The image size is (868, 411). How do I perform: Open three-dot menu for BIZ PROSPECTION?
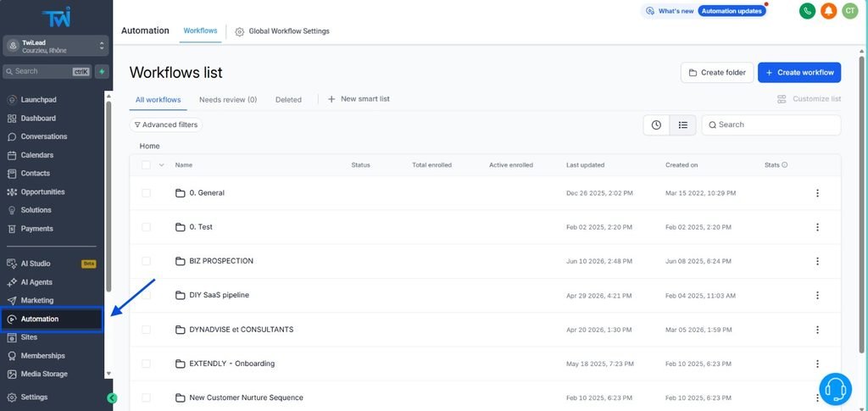(817, 261)
